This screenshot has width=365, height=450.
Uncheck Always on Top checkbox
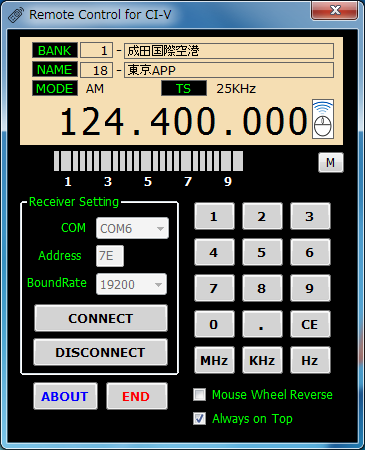click(200, 418)
